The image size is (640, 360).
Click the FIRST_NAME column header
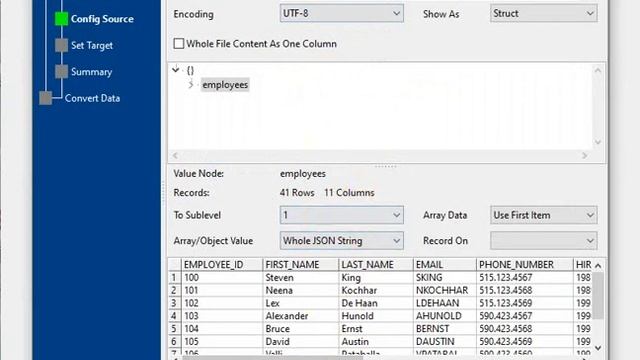pyautogui.click(x=301, y=265)
